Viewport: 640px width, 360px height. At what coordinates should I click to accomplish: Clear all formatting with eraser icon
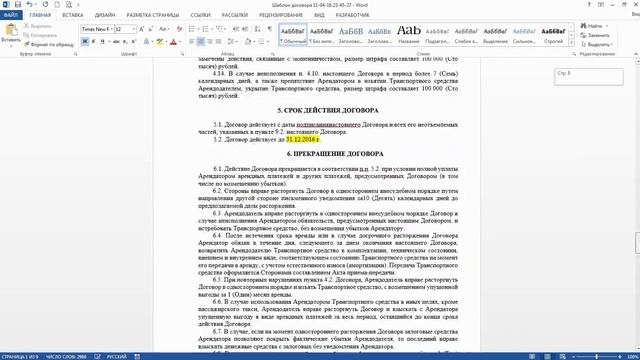point(179,29)
